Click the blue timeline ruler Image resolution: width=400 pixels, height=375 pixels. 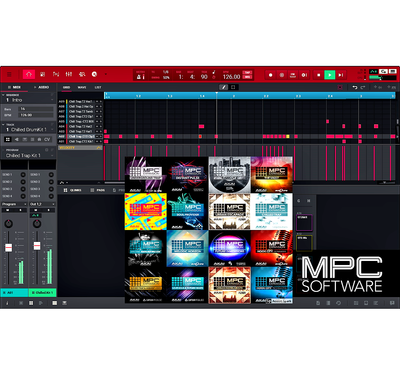click(x=250, y=96)
